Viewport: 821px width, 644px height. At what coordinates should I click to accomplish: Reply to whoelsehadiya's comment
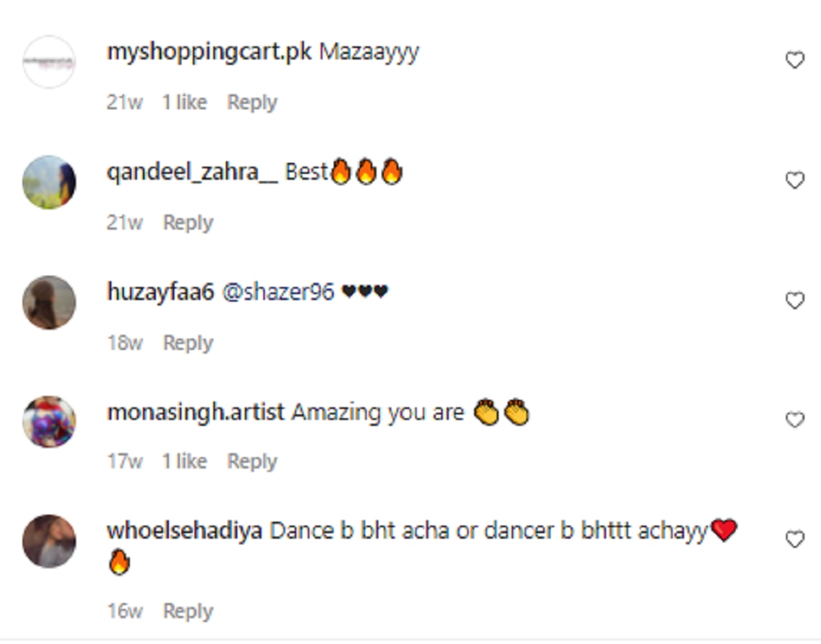pos(187,611)
